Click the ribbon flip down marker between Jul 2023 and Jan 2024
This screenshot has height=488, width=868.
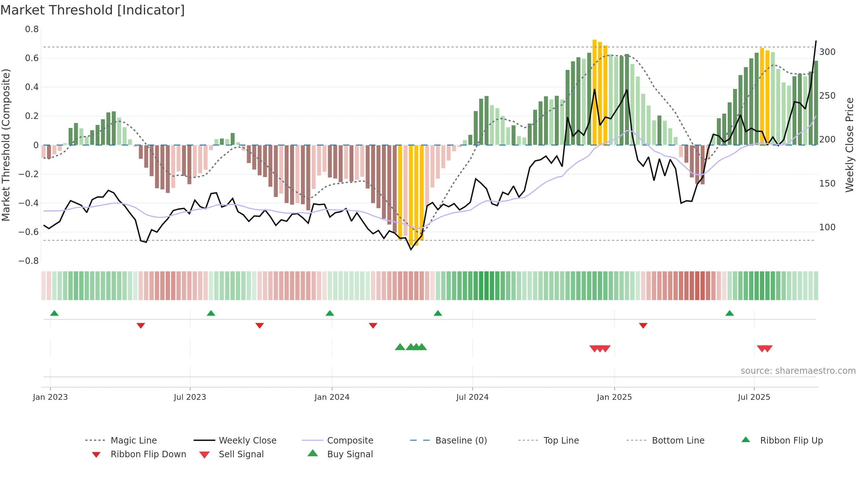pyautogui.click(x=260, y=326)
